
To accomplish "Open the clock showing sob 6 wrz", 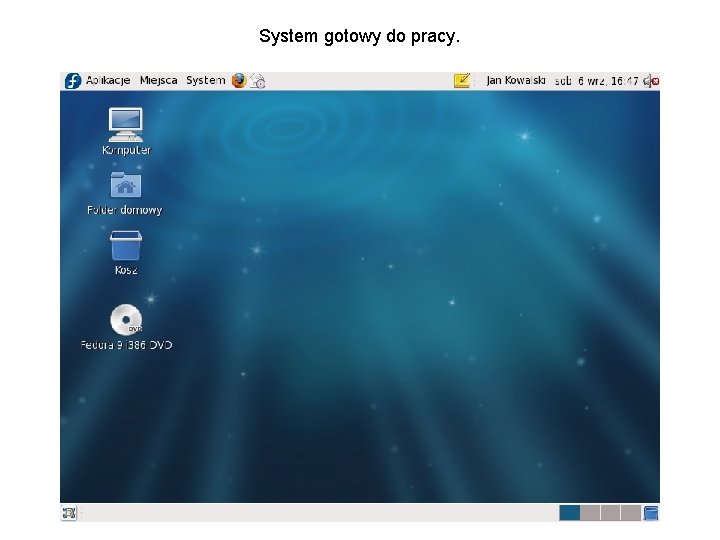I will click(x=596, y=81).
